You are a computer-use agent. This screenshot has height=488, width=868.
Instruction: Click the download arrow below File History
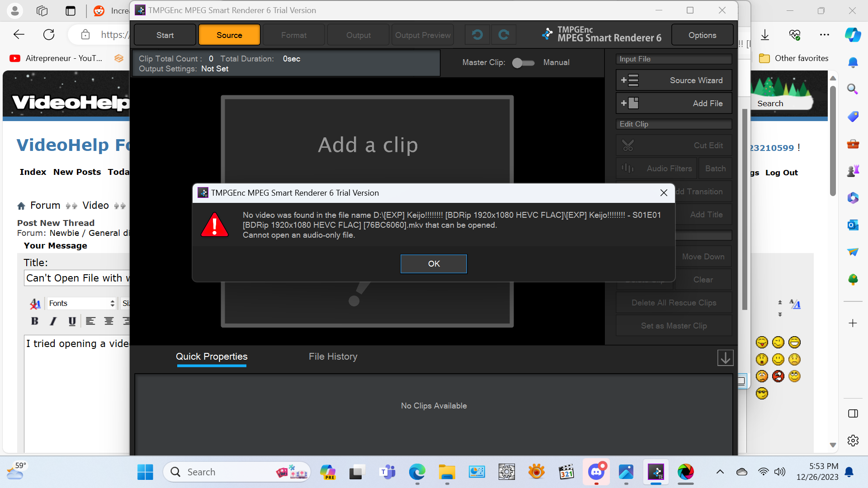(725, 358)
